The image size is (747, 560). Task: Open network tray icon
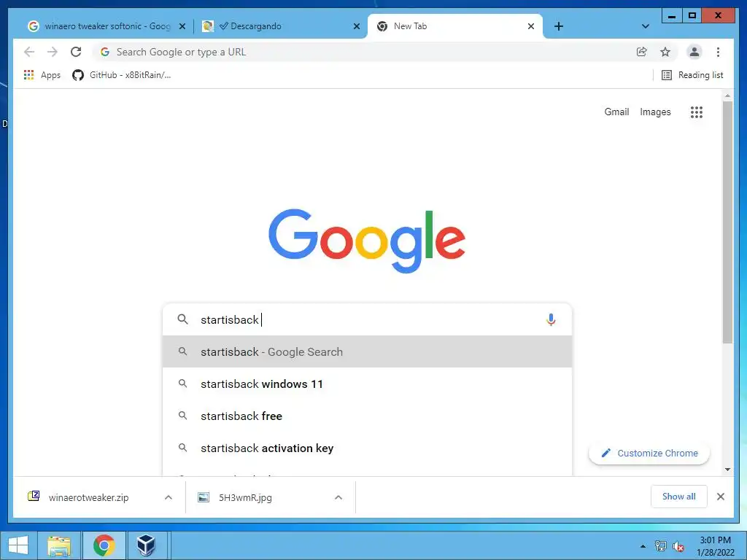[660, 546]
